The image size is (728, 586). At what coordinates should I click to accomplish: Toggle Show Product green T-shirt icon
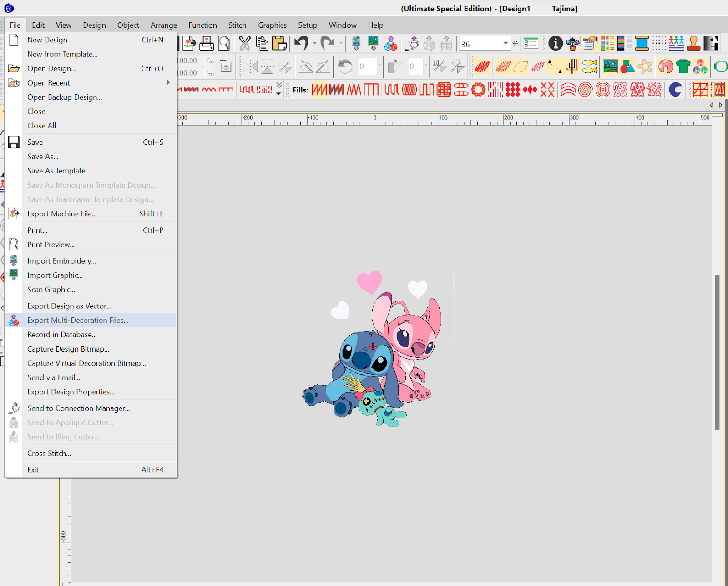click(x=683, y=67)
